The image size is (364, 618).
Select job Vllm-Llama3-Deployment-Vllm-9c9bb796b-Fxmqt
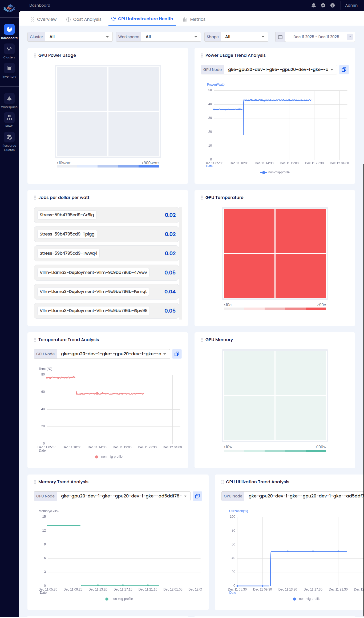[106, 292]
